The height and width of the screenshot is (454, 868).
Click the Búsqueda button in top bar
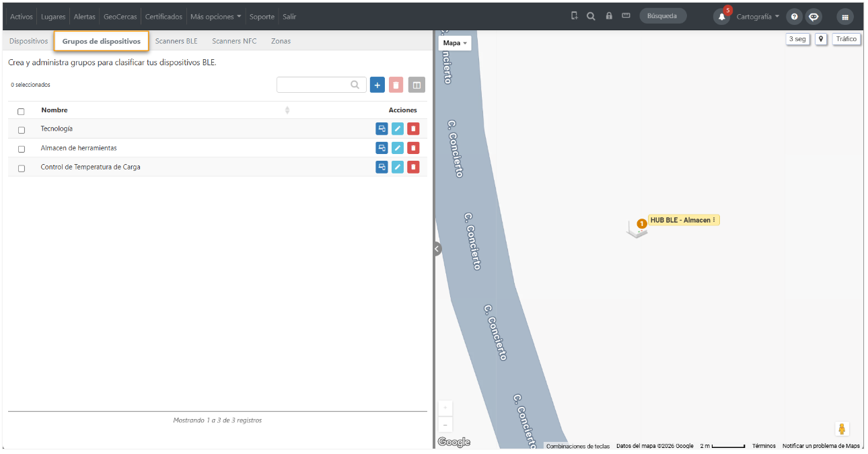(662, 16)
